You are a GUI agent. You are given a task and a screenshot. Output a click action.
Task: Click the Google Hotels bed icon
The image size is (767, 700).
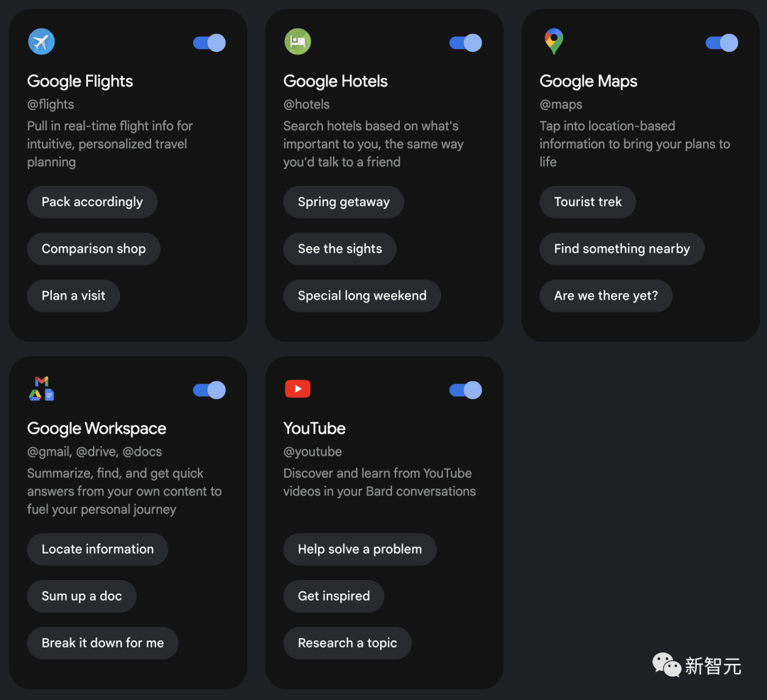click(298, 42)
